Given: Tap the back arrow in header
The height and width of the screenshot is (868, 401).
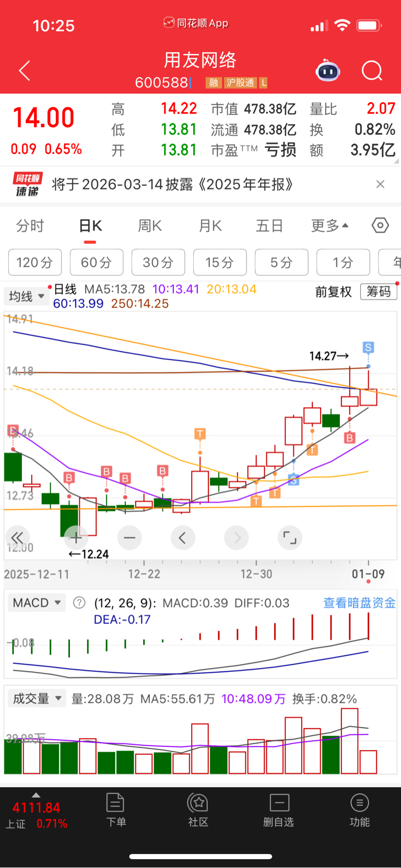Looking at the screenshot, I should pyautogui.click(x=25, y=70).
